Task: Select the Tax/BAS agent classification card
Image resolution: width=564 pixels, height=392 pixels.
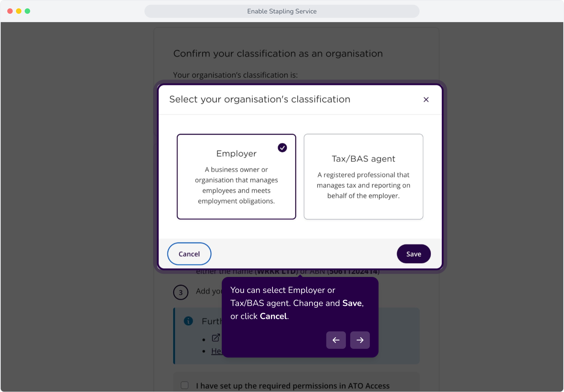Action: coord(363,177)
